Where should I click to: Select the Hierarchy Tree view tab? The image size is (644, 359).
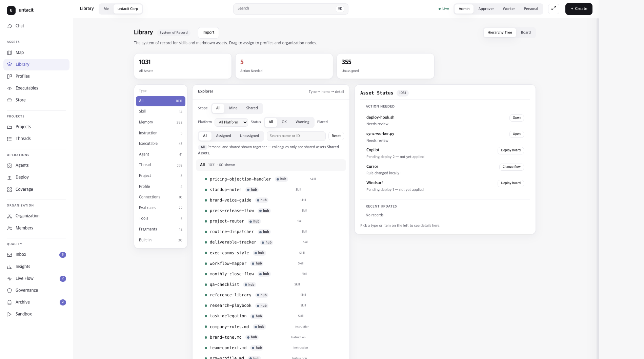click(500, 33)
